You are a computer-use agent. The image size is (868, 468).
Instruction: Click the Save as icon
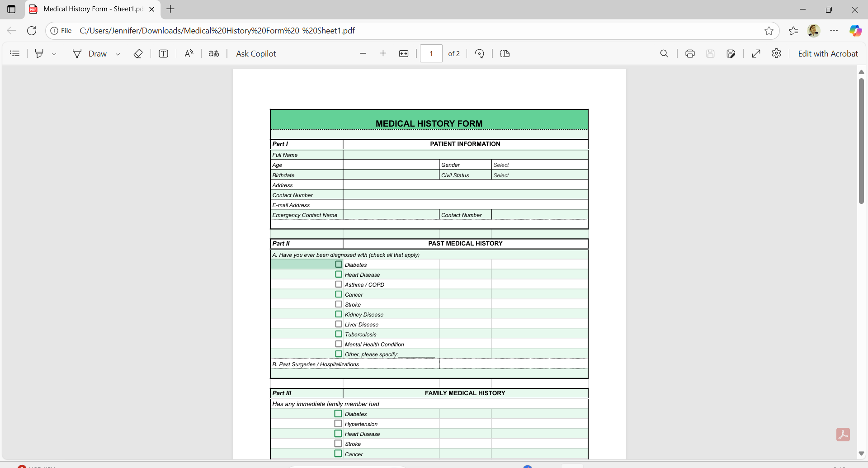pyautogui.click(x=731, y=54)
